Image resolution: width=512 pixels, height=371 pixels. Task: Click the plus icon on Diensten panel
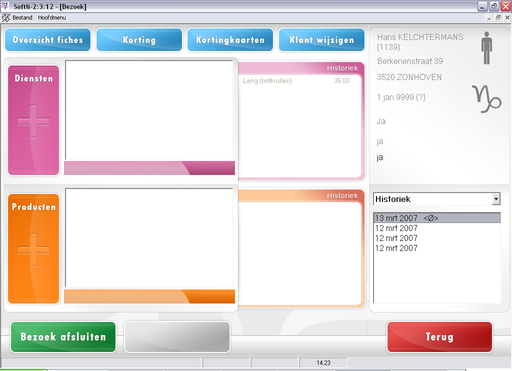(33, 121)
